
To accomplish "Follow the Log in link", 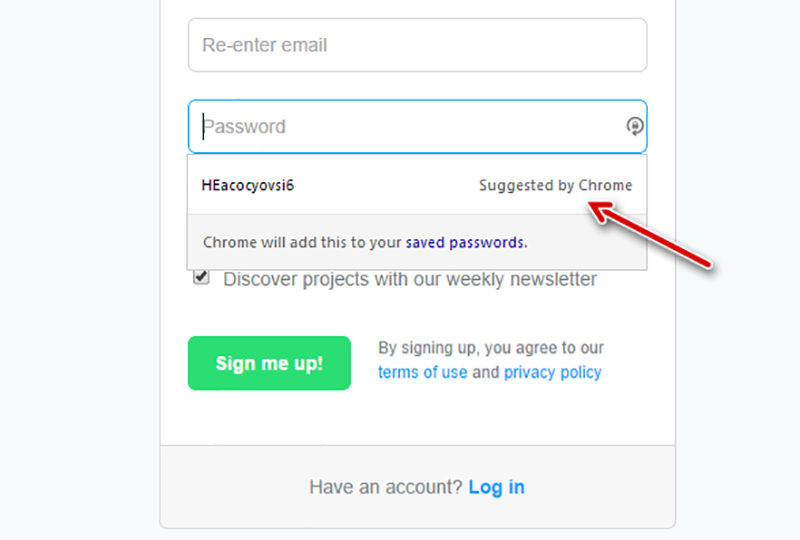I will pyautogui.click(x=496, y=487).
